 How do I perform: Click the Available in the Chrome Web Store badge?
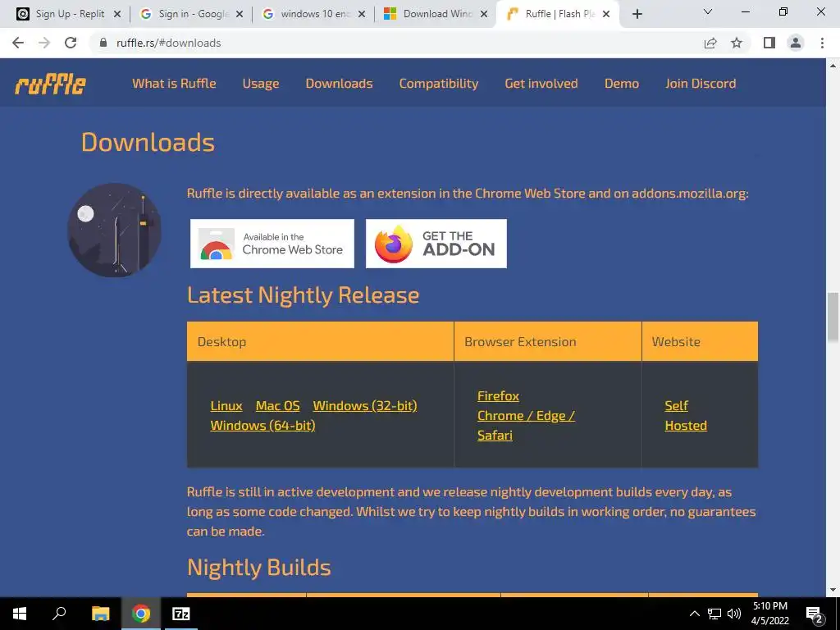272,244
